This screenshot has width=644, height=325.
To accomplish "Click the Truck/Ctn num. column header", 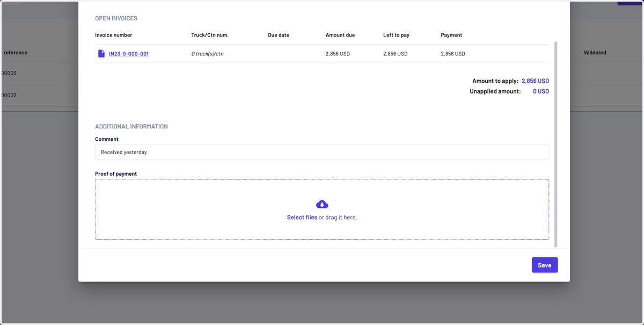I will click(210, 35).
